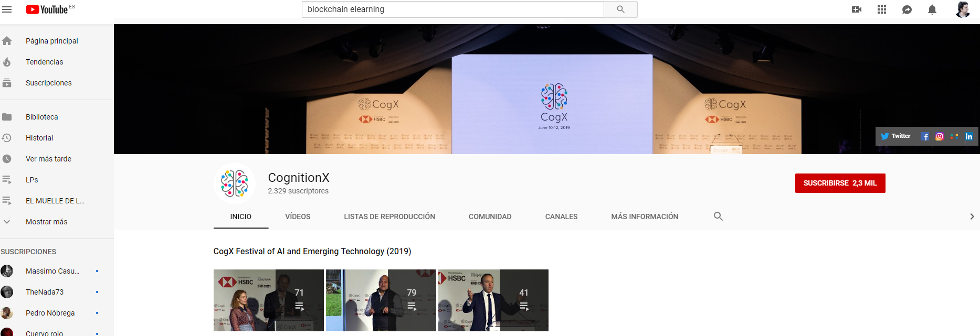This screenshot has height=336, width=980.
Task: Open the hamburger guide menu
Action: (x=7, y=9)
